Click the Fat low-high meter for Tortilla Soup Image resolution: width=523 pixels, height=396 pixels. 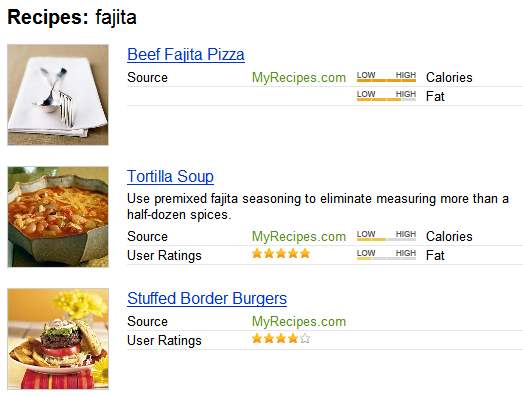click(386, 255)
